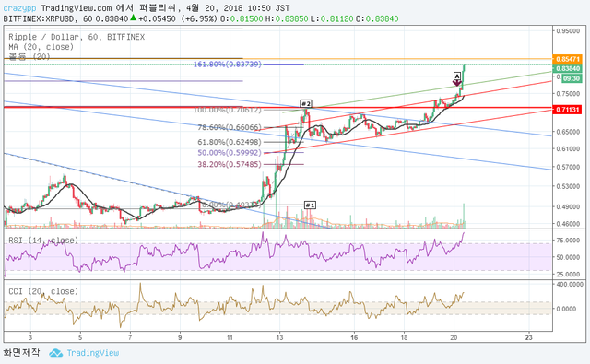Image resolution: width=590 pixels, height=364 pixels.
Task: Click date 7 on the time axis
Action: tap(130, 337)
